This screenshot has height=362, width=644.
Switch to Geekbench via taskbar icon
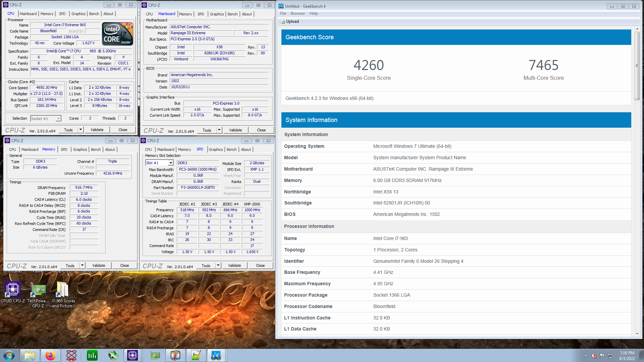point(216,355)
